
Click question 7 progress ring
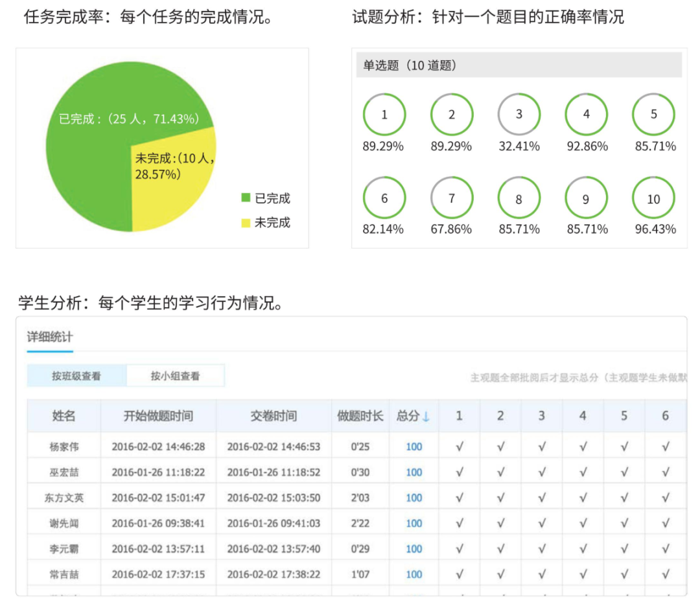coord(451,197)
